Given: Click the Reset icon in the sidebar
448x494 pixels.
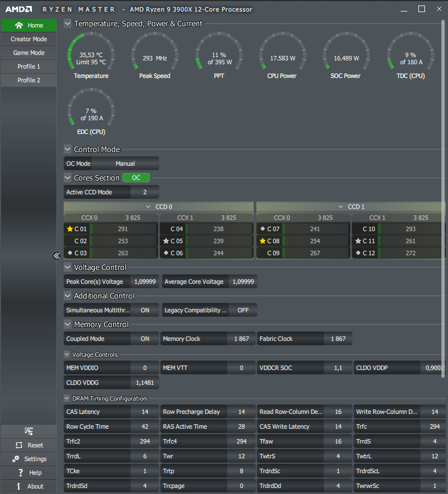Looking at the screenshot, I should 19,445.
